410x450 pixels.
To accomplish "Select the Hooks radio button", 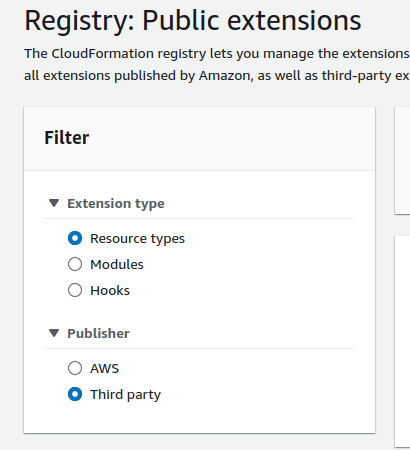I will (x=75, y=290).
